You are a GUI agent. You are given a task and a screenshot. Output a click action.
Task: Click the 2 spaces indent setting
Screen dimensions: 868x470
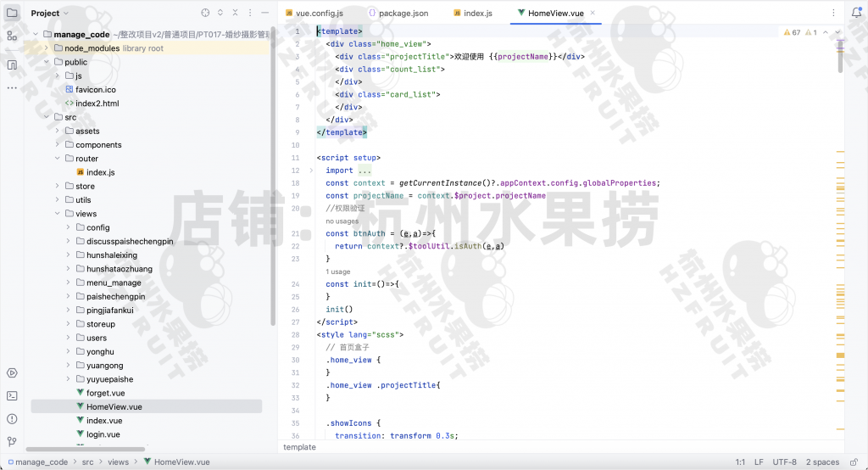[822, 462]
